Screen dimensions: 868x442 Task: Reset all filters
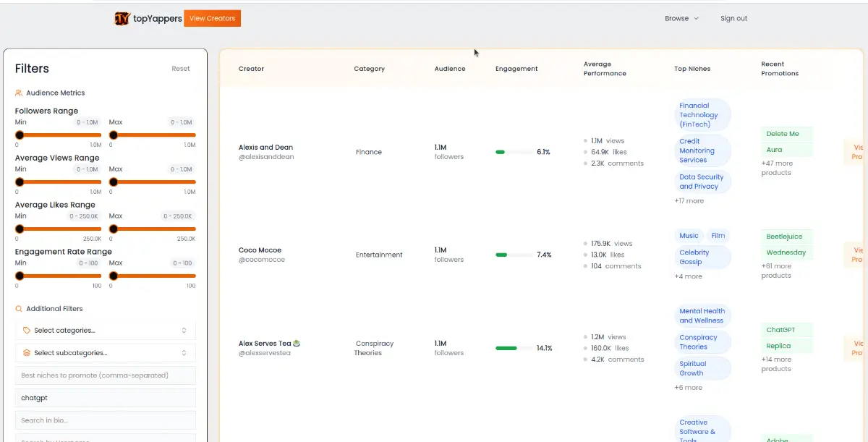pos(181,69)
